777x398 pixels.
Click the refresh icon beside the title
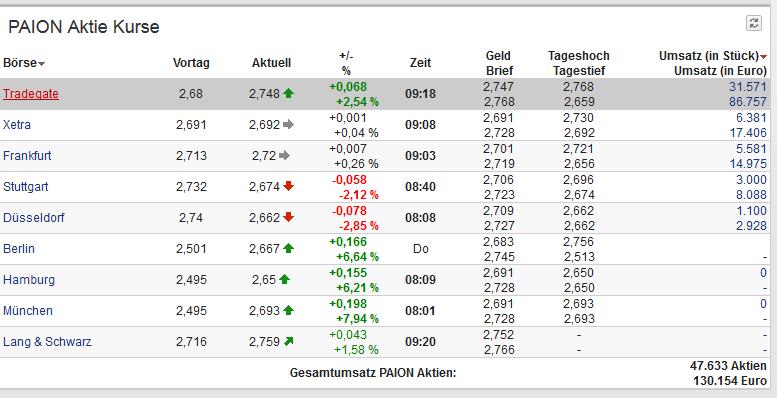tap(754, 23)
